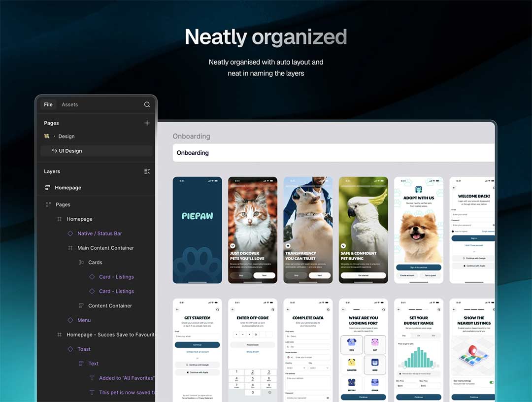Open the City dropdown in Complete Data screen

319,368
